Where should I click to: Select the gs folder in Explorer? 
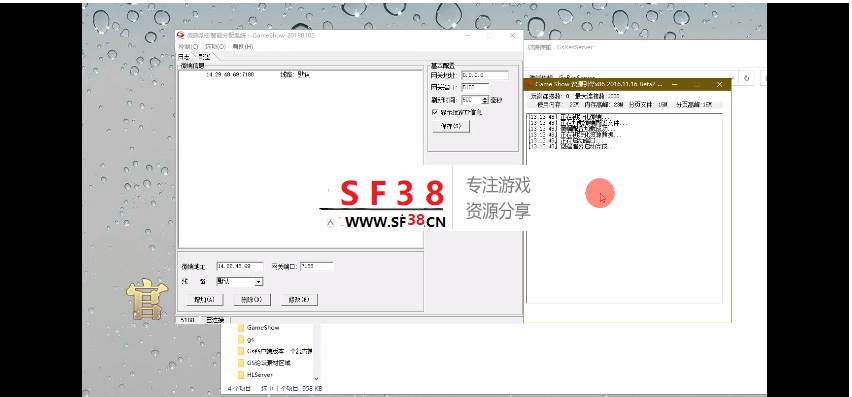click(250, 339)
